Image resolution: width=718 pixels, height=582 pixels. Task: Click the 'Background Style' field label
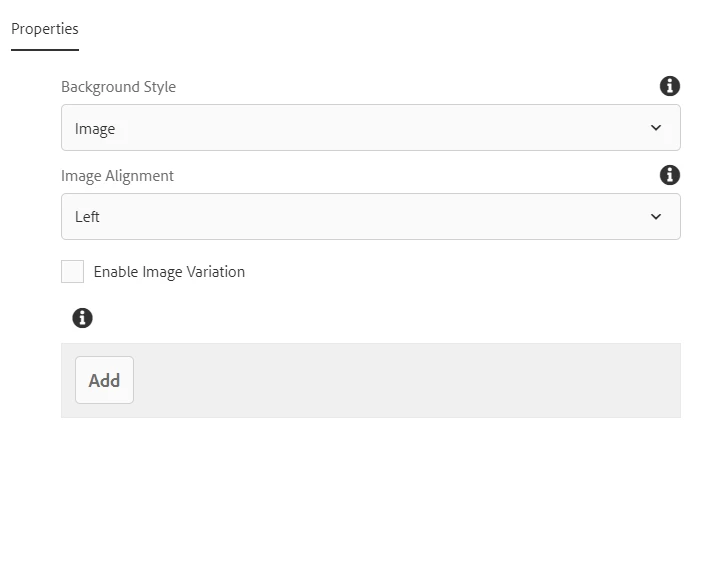[118, 87]
